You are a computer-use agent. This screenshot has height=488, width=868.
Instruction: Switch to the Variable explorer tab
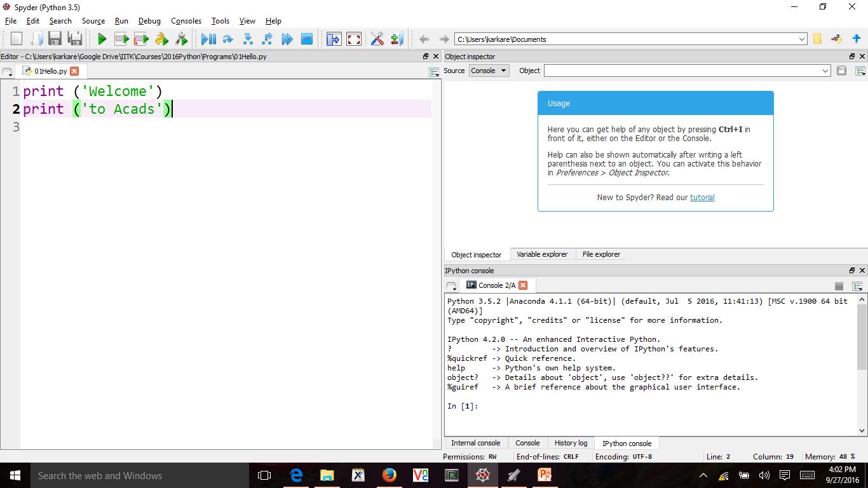click(x=542, y=254)
